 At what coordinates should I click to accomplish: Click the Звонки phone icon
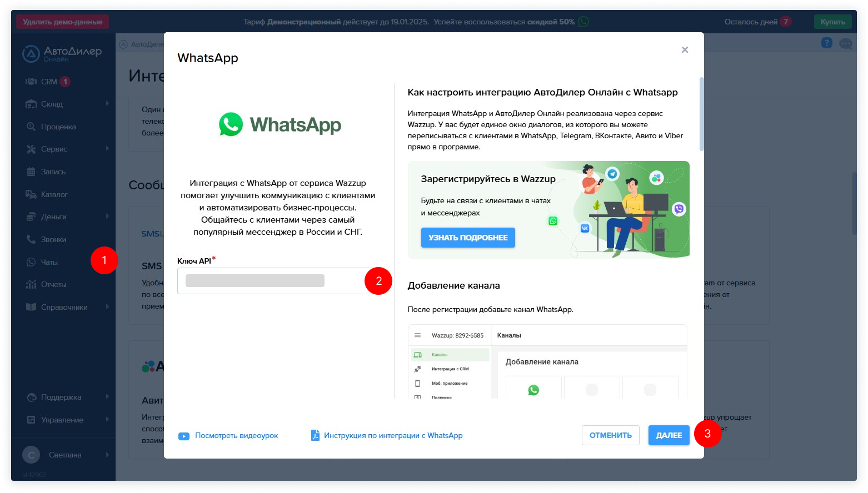click(x=31, y=239)
